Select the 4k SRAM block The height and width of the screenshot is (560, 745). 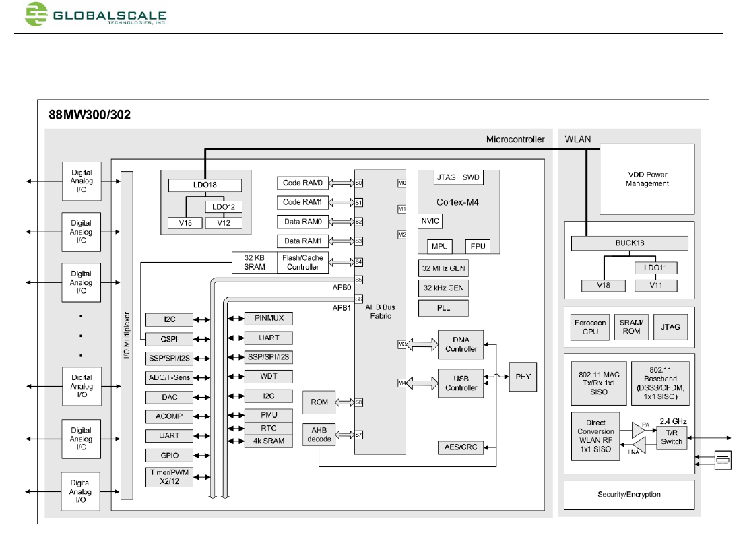[269, 441]
